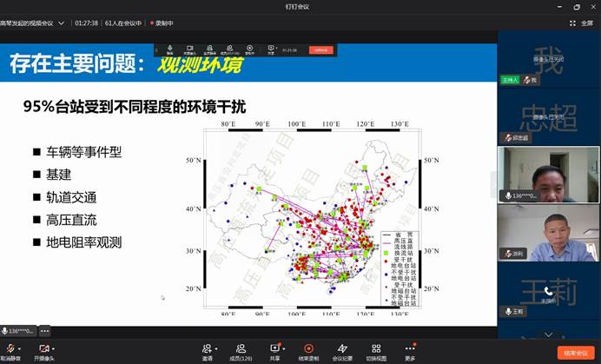Viewport: 601px width, 364px height.
Task: Click the bullet text 轨道交通
Action: pyautogui.click(x=71, y=197)
